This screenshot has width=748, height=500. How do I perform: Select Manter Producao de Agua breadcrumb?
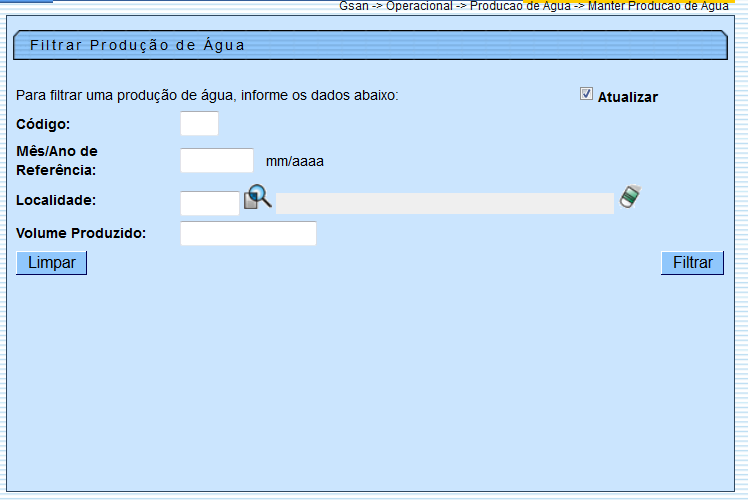click(x=658, y=6)
